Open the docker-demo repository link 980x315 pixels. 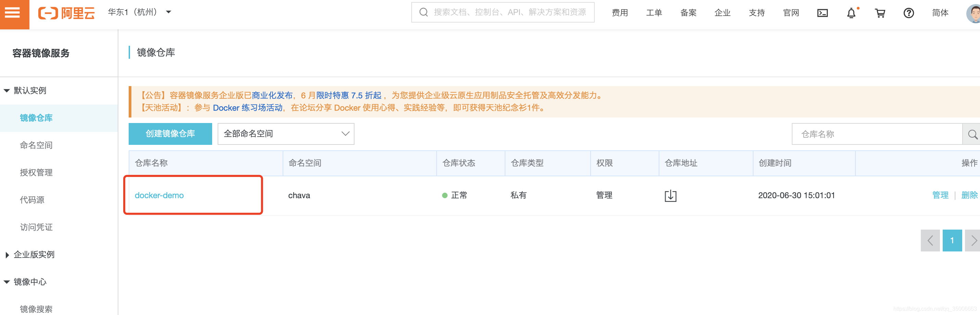159,195
